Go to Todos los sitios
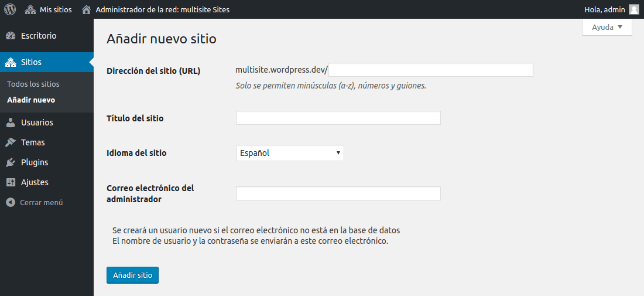Image resolution: width=644 pixels, height=296 pixels. point(33,84)
